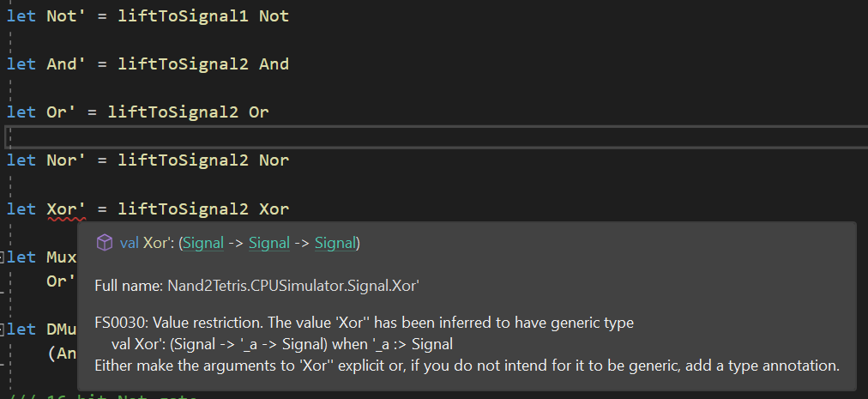Click liftToSignal1 function name
The image size is (868, 399).
click(183, 16)
